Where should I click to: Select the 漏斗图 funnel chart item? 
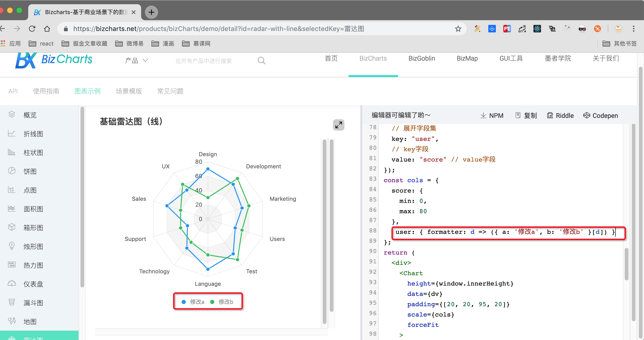(33, 303)
